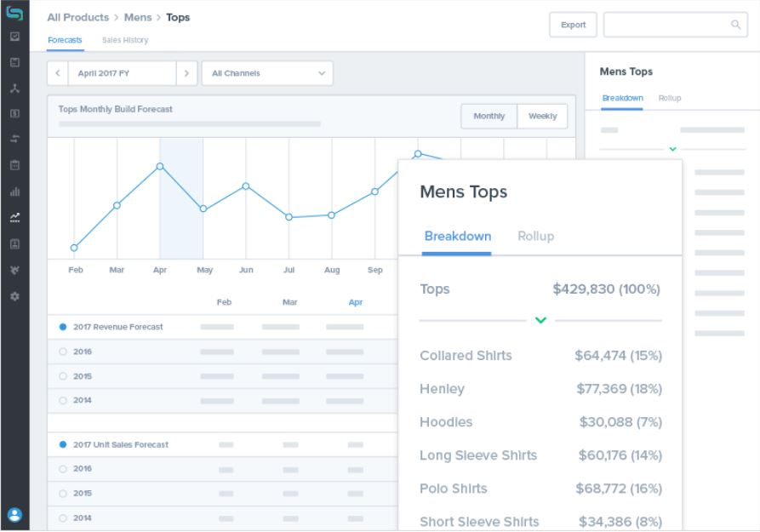Viewport: 760px width, 532px height.
Task: Navigate to All Products breadcrumb
Action: click(78, 18)
